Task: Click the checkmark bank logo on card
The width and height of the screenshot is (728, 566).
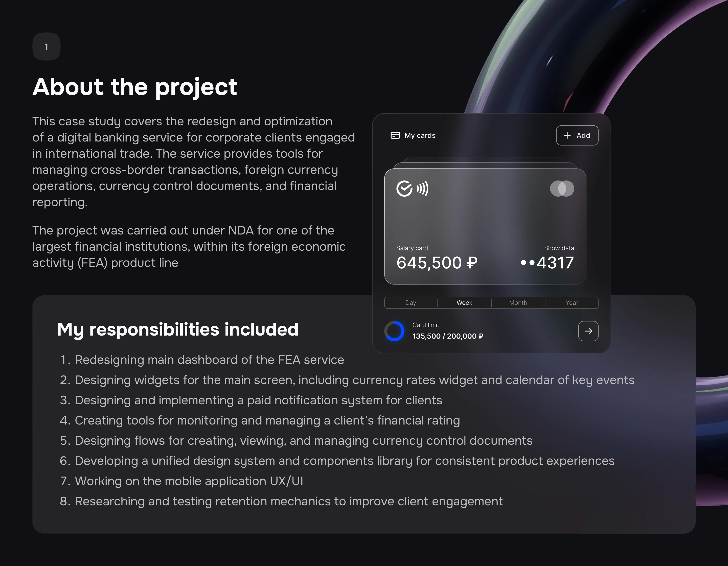Action: click(404, 188)
